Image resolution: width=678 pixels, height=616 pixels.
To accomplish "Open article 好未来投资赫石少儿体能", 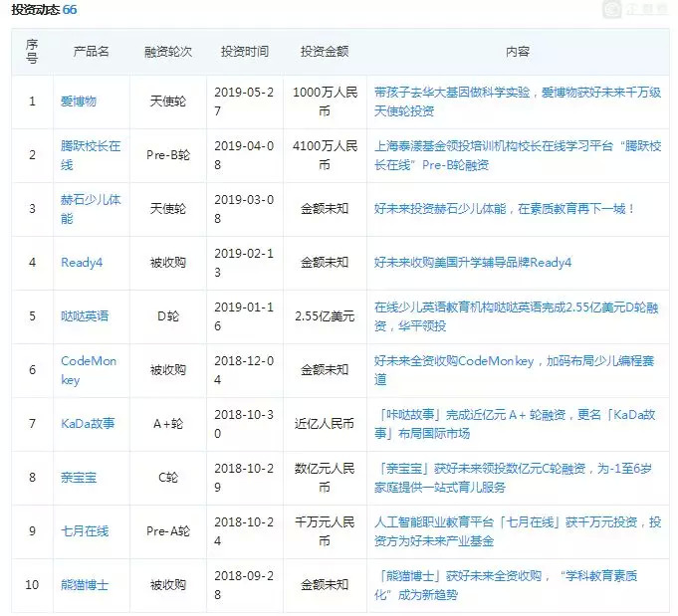I will [x=504, y=209].
